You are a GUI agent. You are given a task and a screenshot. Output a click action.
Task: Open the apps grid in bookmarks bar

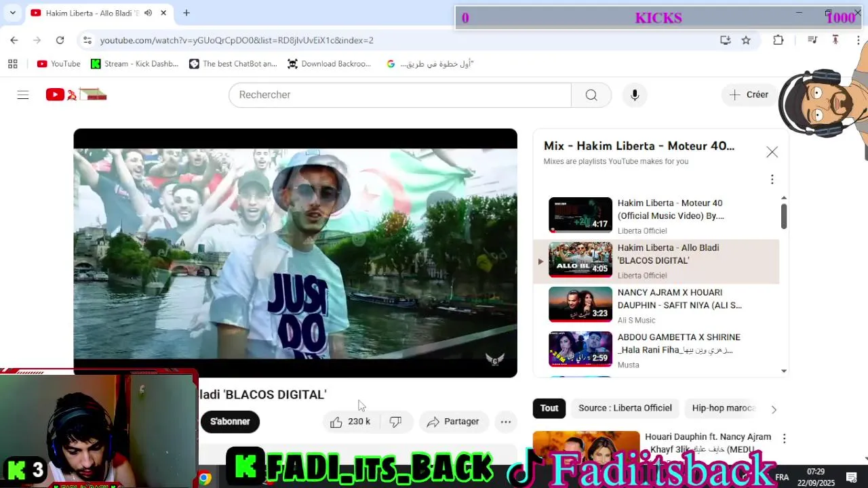pos(12,64)
